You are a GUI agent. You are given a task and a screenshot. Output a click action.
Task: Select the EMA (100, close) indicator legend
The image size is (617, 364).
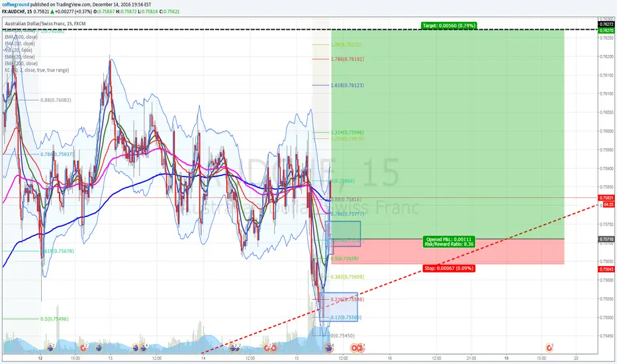[21, 37]
